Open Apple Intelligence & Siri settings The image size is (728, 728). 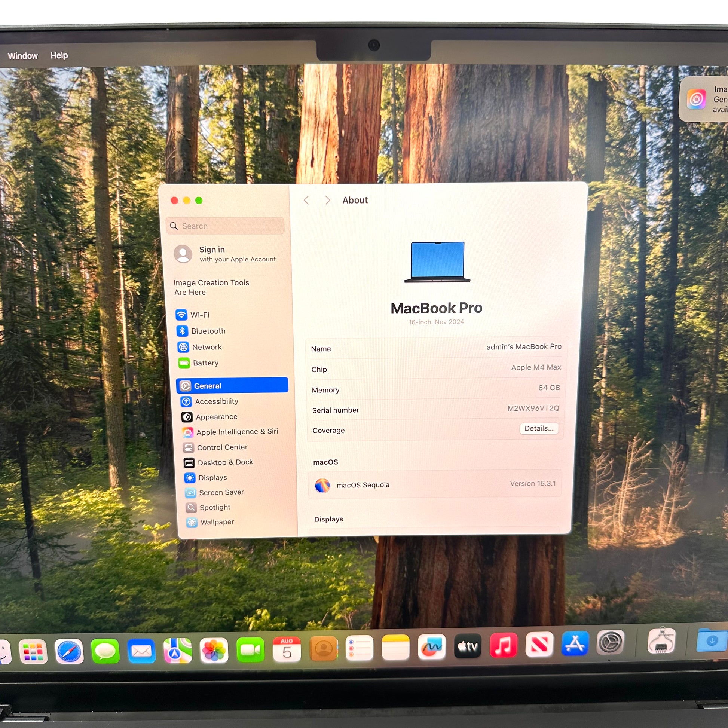[230, 432]
